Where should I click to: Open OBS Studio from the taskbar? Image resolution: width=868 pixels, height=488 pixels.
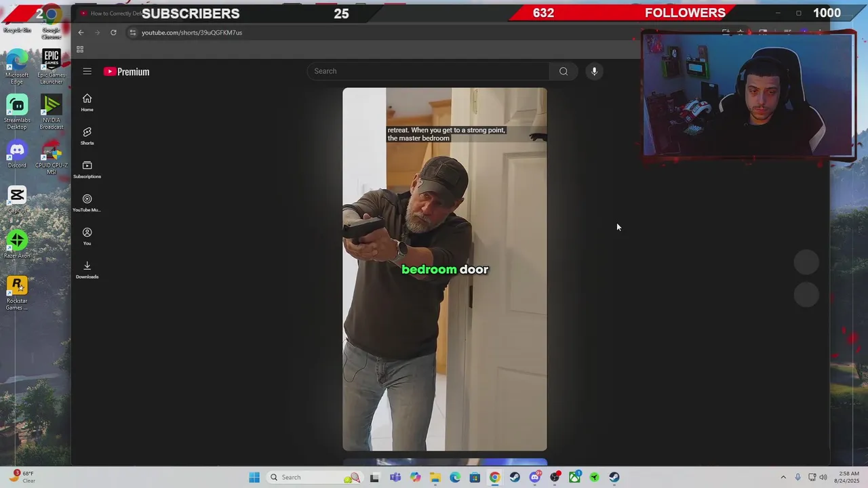pyautogui.click(x=555, y=477)
